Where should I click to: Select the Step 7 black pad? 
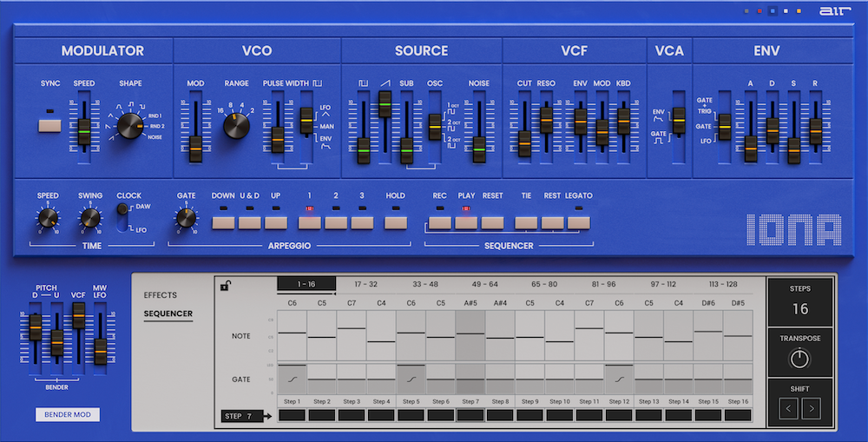coord(470,415)
